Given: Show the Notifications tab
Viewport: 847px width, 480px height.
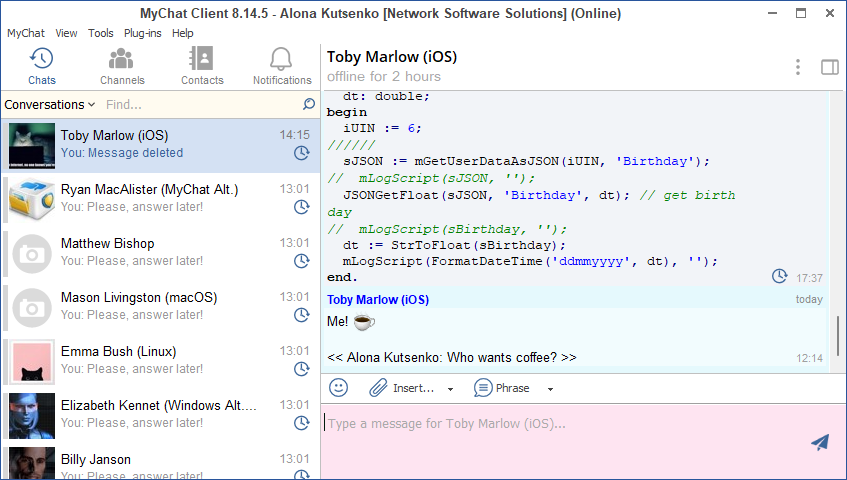Looking at the screenshot, I should click(282, 66).
